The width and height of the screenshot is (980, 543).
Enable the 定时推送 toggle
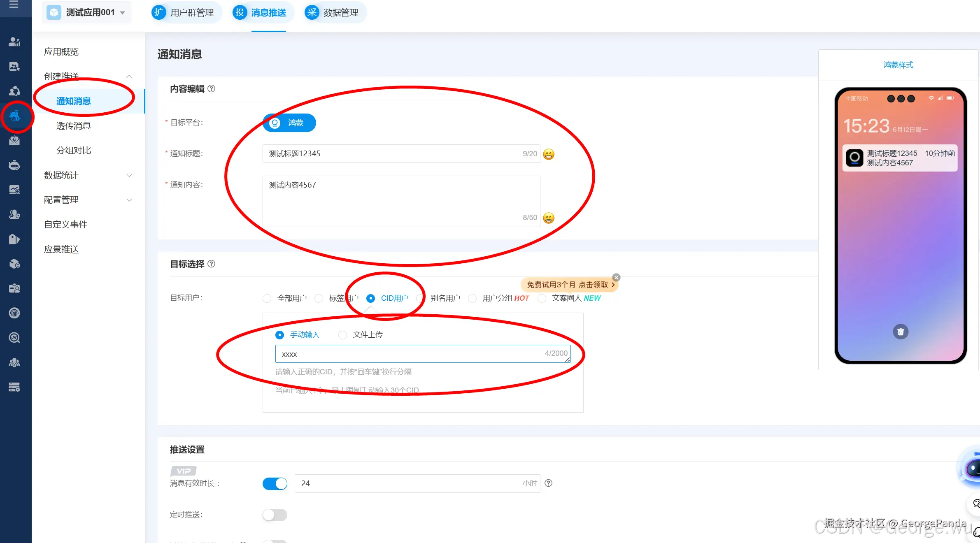click(275, 515)
